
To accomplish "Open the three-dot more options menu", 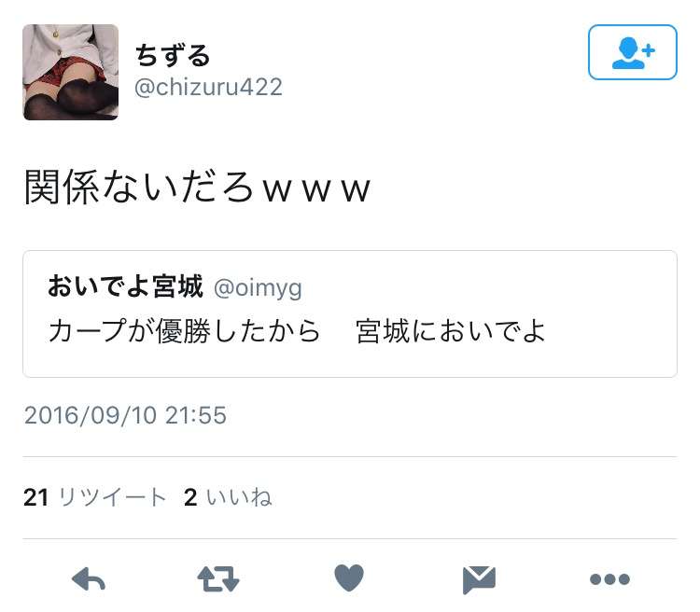I will [609, 579].
